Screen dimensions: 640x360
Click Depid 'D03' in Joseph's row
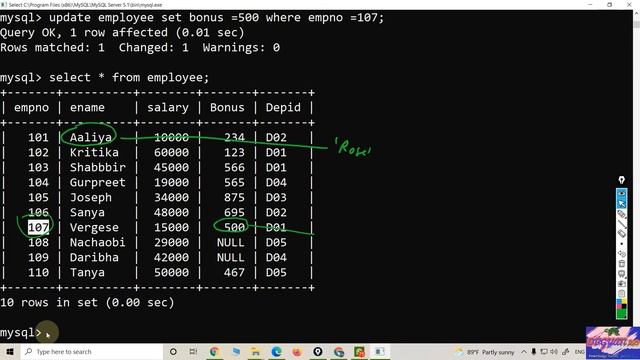point(276,198)
